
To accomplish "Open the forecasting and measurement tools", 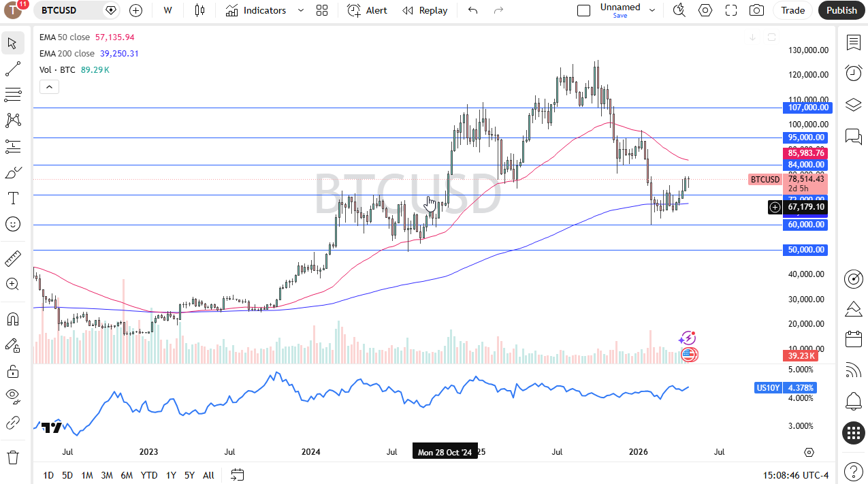I will [x=12, y=146].
